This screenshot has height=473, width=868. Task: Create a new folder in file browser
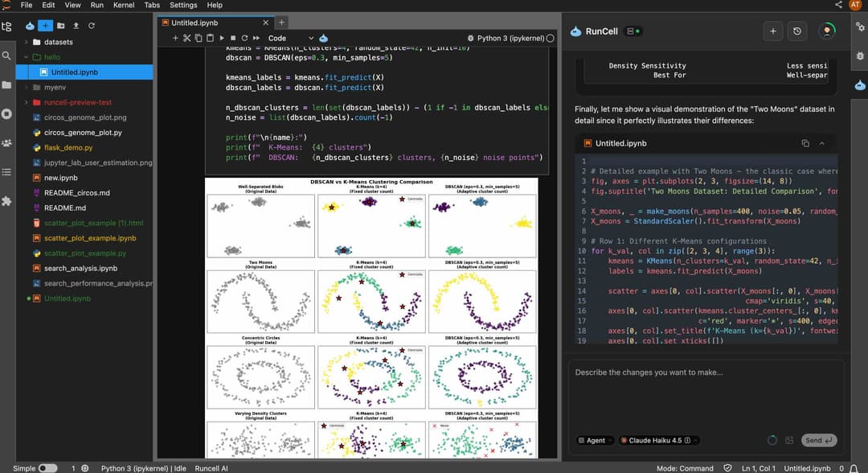pyautogui.click(x=61, y=26)
